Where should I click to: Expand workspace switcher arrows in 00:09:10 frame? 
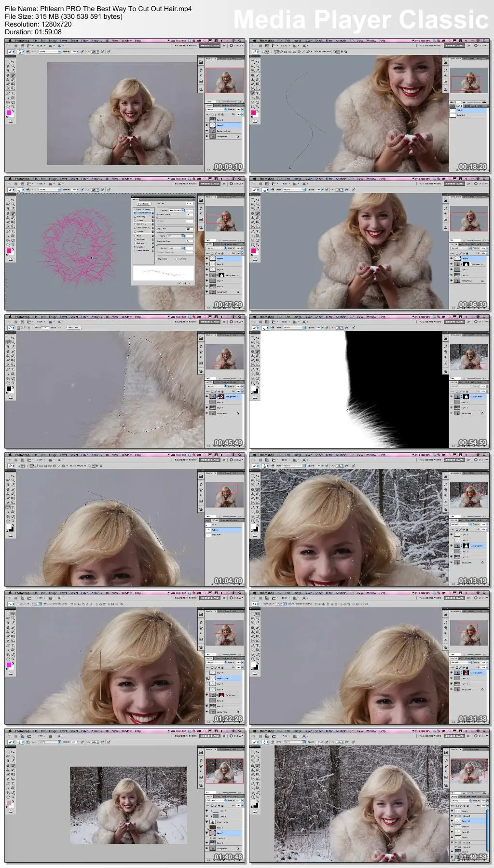224,46
